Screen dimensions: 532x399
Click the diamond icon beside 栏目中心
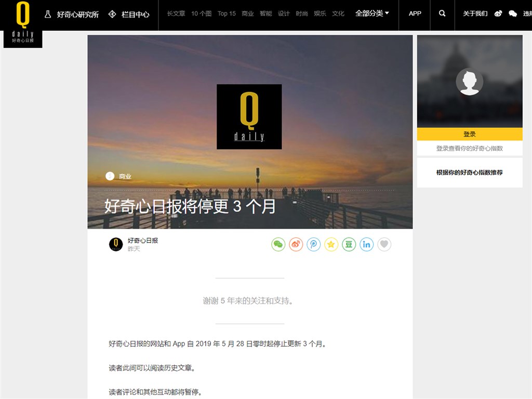(112, 14)
